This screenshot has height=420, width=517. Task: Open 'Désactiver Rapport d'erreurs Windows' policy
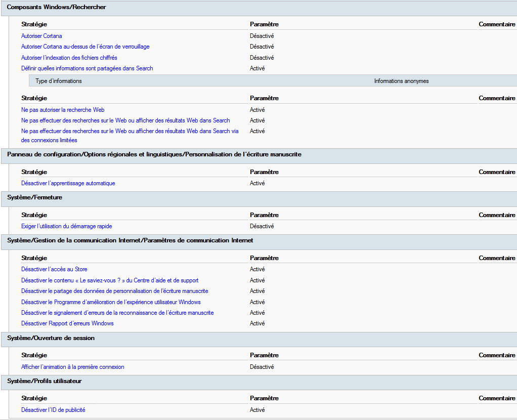[x=67, y=323]
